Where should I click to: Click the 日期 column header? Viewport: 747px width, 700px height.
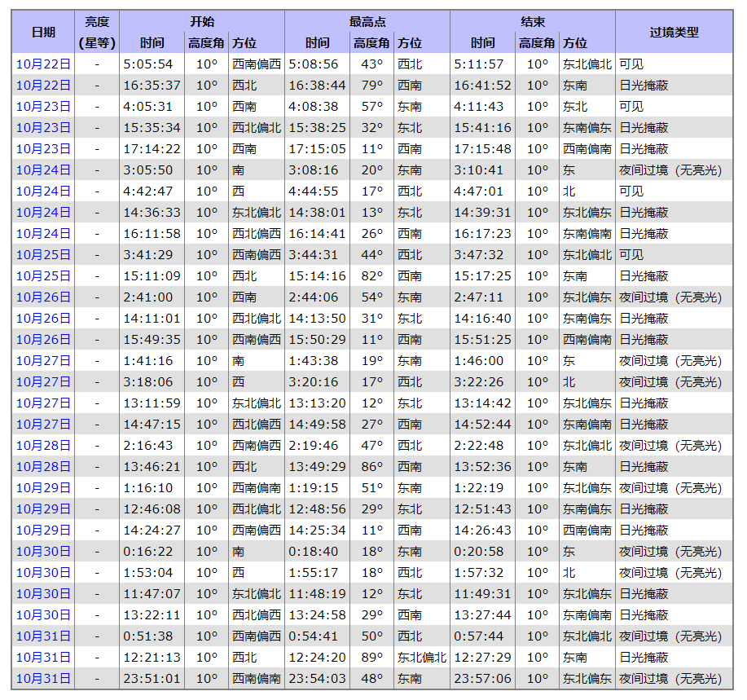(43, 32)
